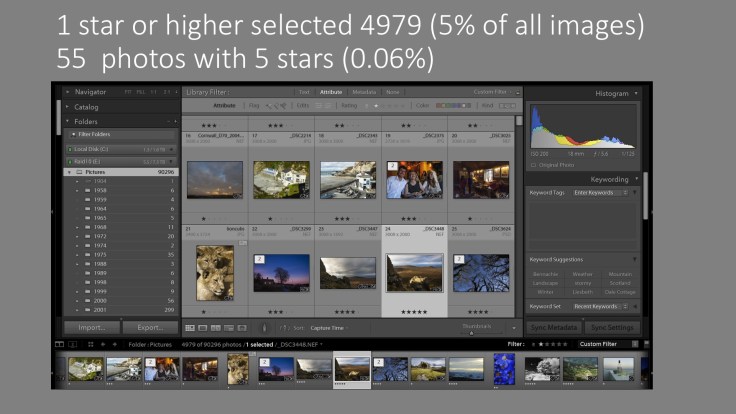Show the filmstrip grid shortcut icon

pyautogui.click(x=91, y=344)
